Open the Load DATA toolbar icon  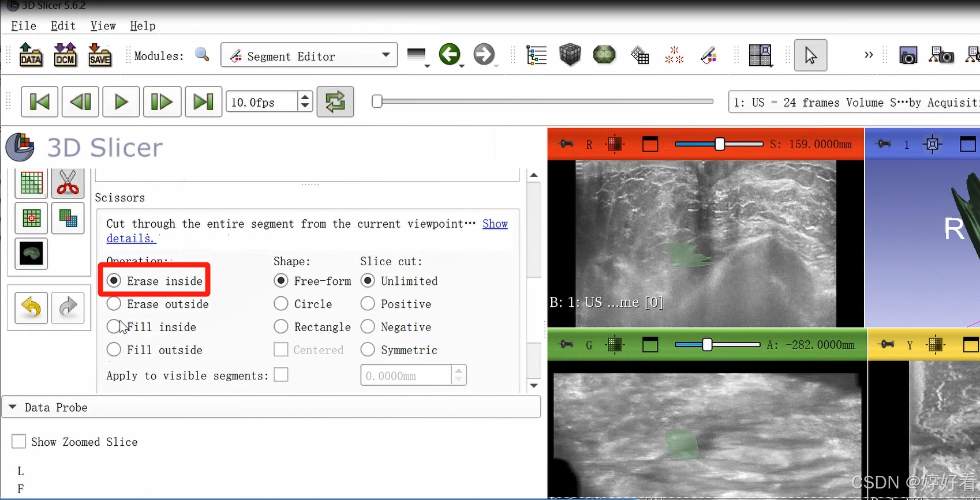coord(31,55)
